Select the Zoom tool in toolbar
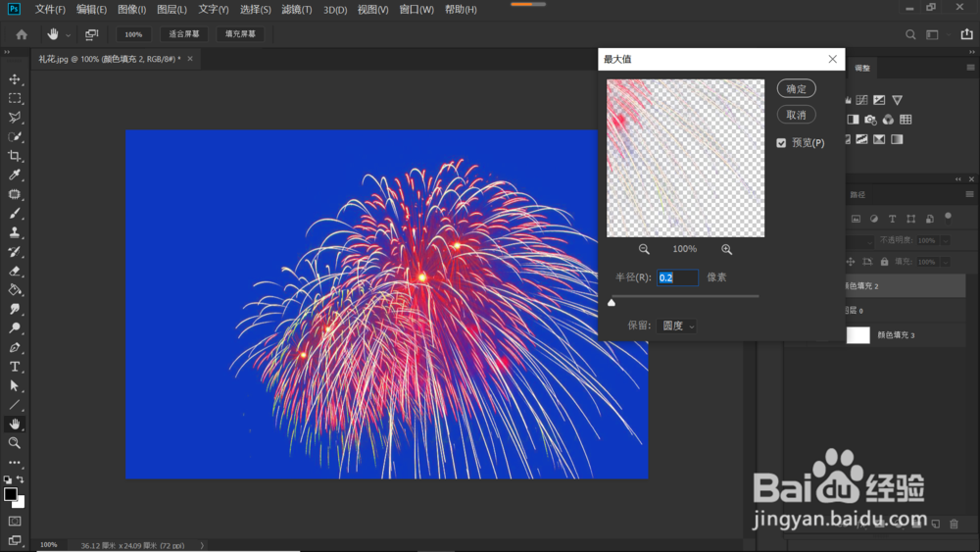 pyautogui.click(x=15, y=442)
